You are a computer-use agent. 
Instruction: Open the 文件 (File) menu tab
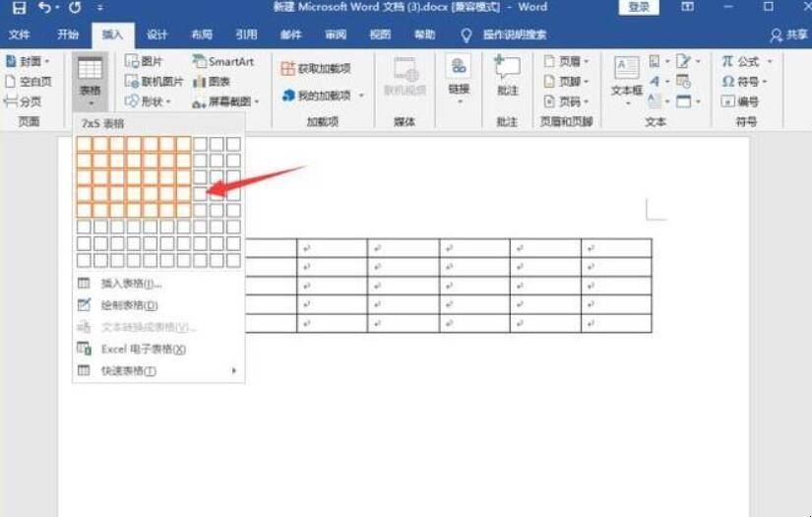click(x=19, y=34)
